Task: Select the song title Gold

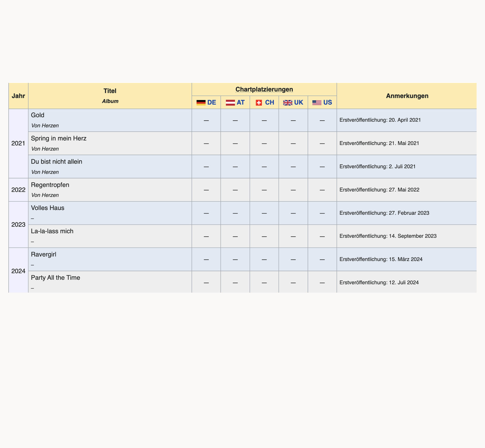Action: coord(38,115)
